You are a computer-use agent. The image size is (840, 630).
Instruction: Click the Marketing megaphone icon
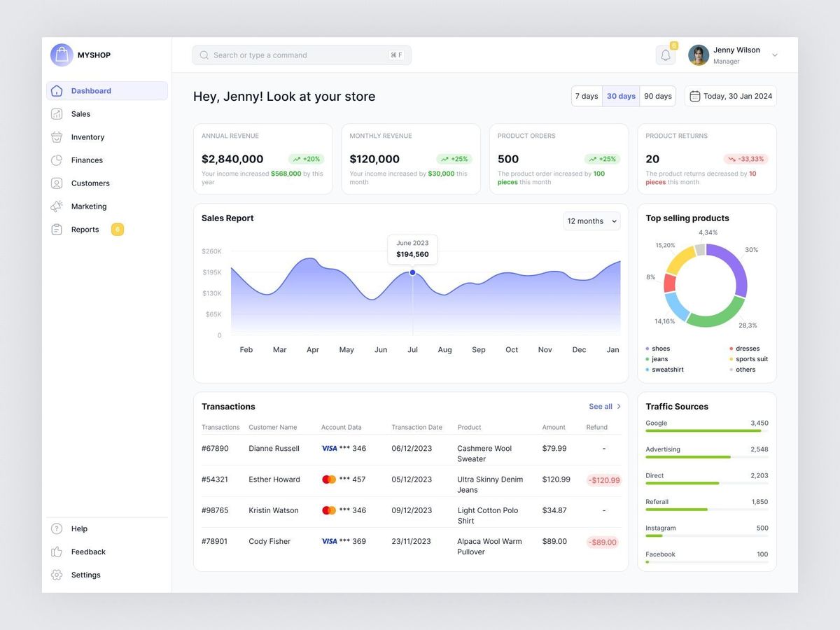click(x=57, y=206)
